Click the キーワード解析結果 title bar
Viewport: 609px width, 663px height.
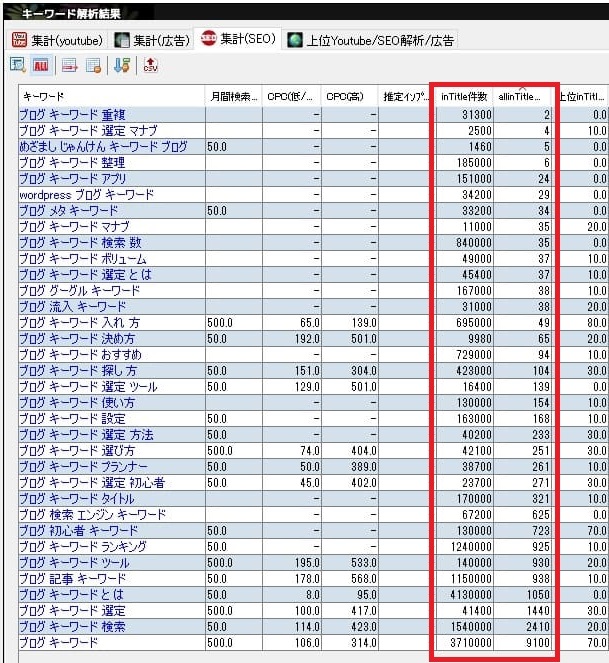306,13
